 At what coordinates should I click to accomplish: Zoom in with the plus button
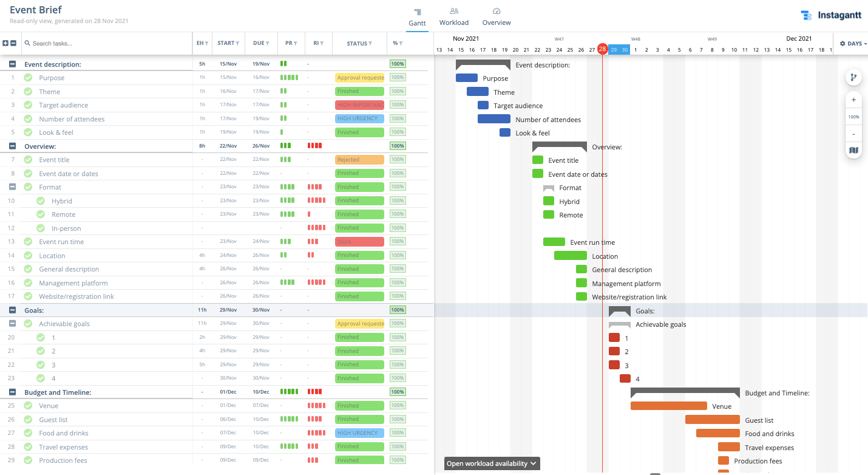(853, 100)
